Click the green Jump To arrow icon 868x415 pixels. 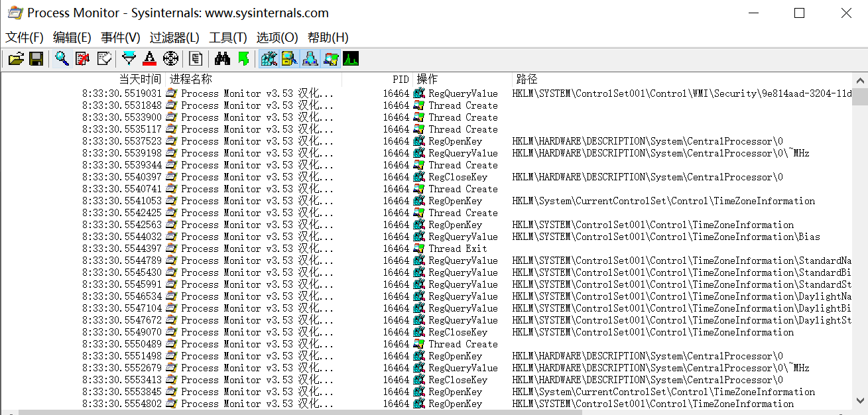243,59
